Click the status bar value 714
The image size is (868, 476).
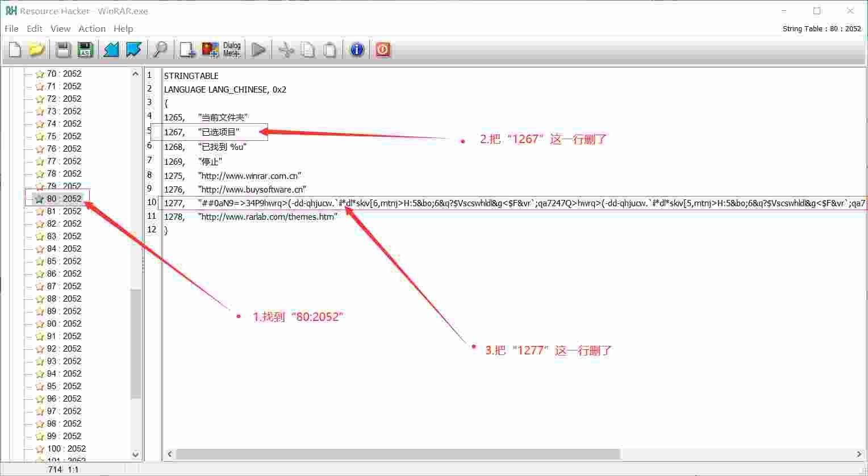(x=55, y=470)
